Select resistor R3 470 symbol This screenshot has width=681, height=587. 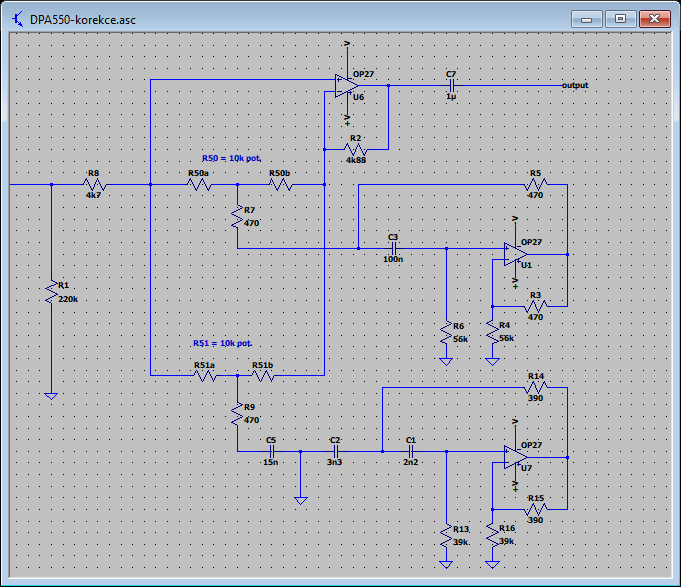pos(536,306)
